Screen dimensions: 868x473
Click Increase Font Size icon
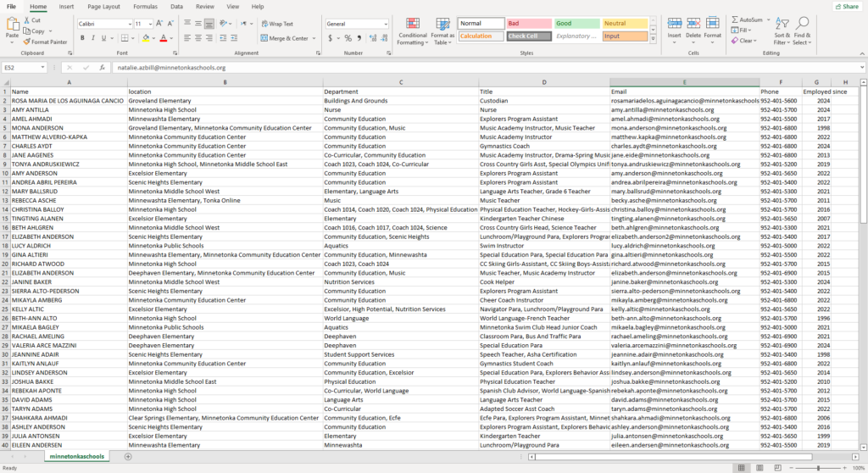tap(159, 24)
